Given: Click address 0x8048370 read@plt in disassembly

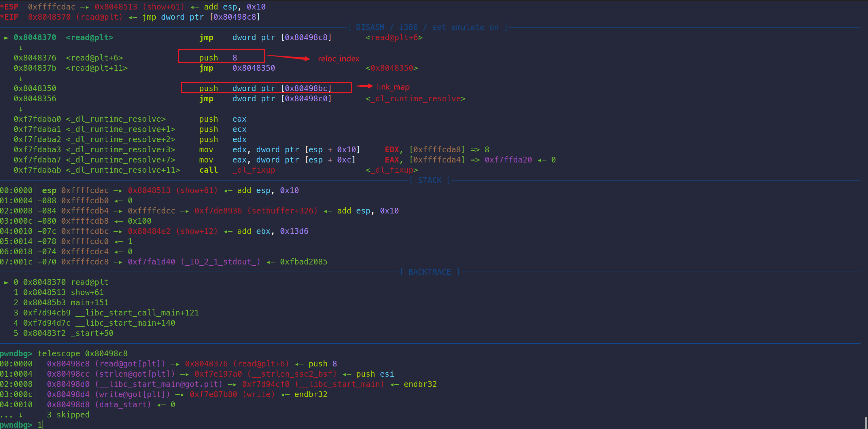Looking at the screenshot, I should (x=35, y=38).
